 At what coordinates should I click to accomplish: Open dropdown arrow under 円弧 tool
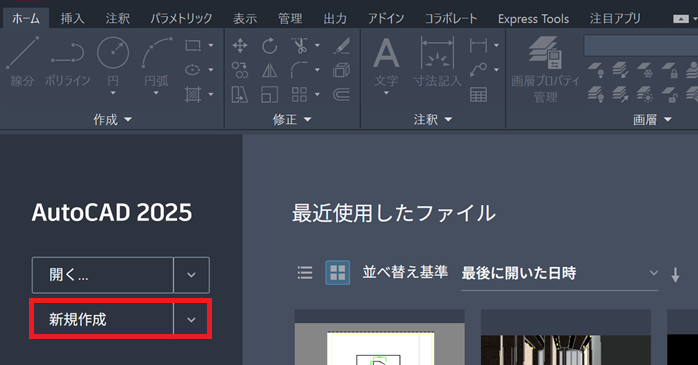click(156, 93)
